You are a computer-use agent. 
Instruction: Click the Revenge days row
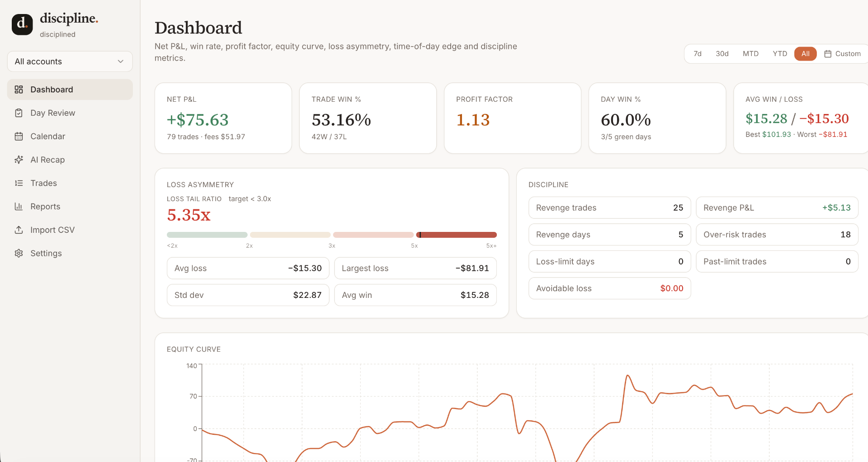coord(609,235)
